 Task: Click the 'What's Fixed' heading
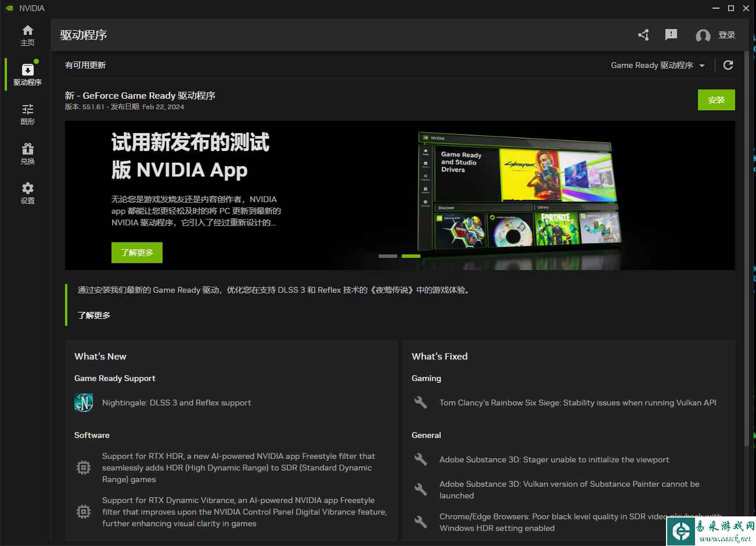[x=440, y=357]
